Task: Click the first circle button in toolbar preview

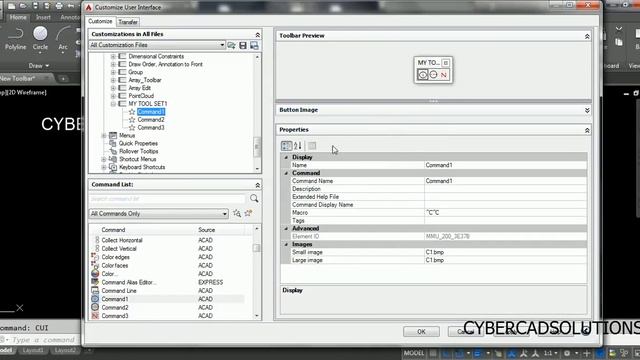Action: 422,75
